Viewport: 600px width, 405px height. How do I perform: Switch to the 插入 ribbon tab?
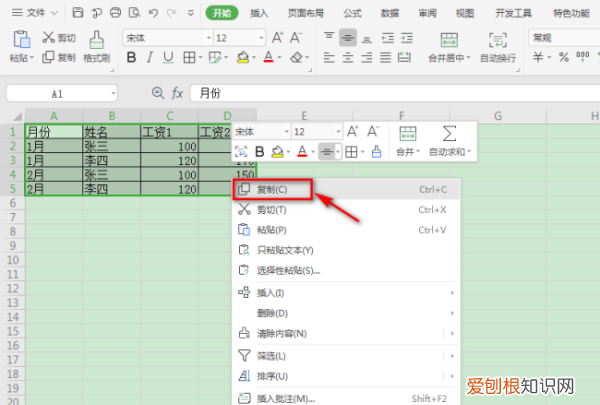tap(259, 13)
